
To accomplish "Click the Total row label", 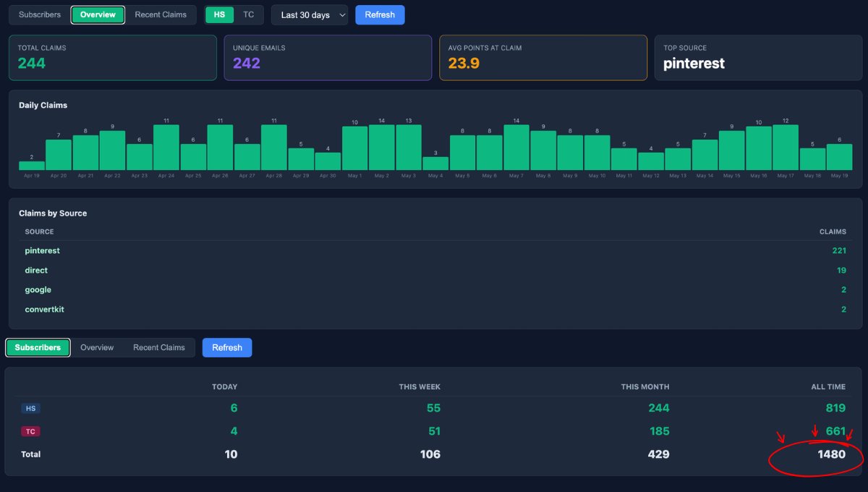I will click(x=31, y=454).
